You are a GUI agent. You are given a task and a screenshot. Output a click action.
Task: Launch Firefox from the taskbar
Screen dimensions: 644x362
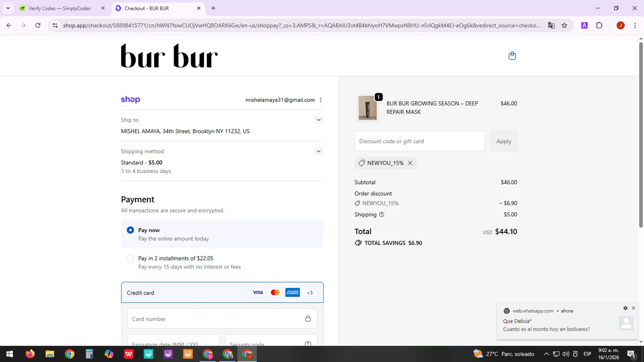[x=30, y=354]
